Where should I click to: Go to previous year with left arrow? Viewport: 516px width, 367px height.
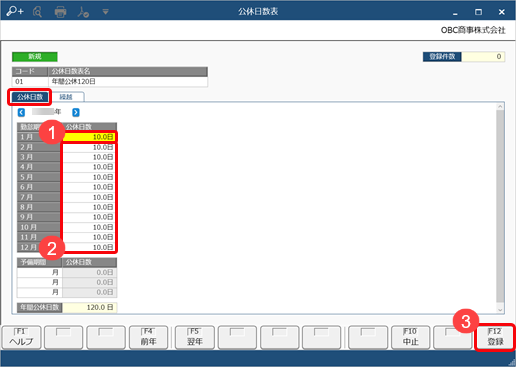tap(21, 112)
